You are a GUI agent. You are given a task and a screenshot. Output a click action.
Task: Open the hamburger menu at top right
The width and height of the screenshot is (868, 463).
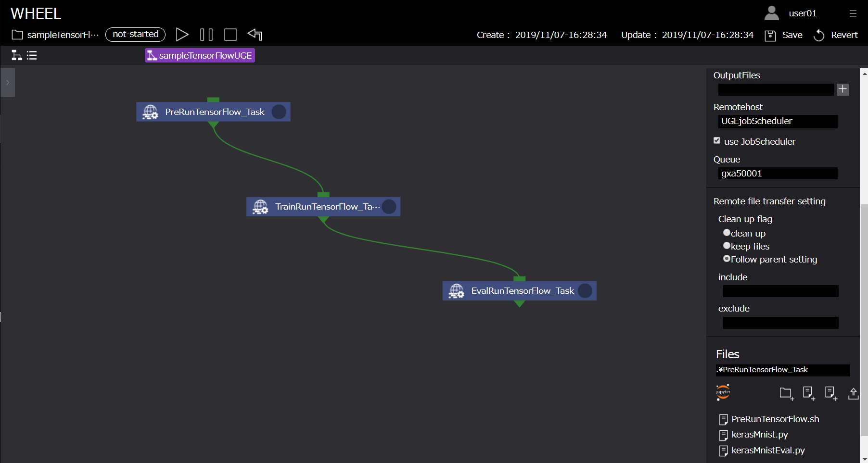tap(853, 13)
